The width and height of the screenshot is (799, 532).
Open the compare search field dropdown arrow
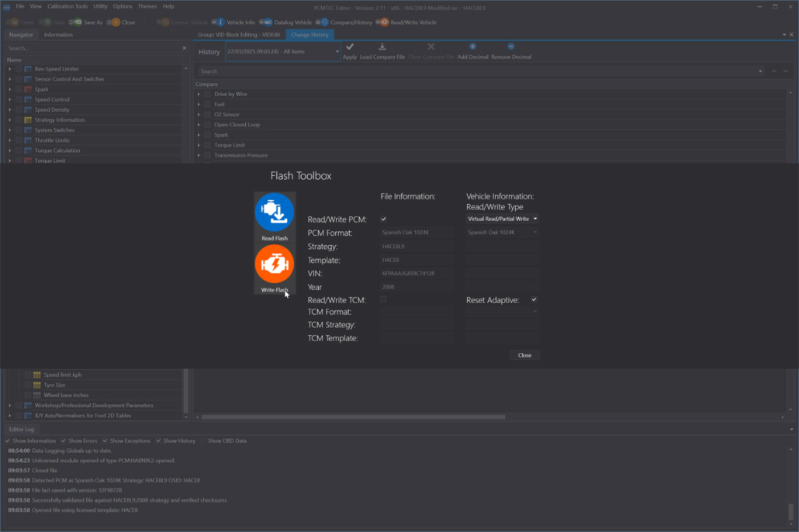(760, 71)
